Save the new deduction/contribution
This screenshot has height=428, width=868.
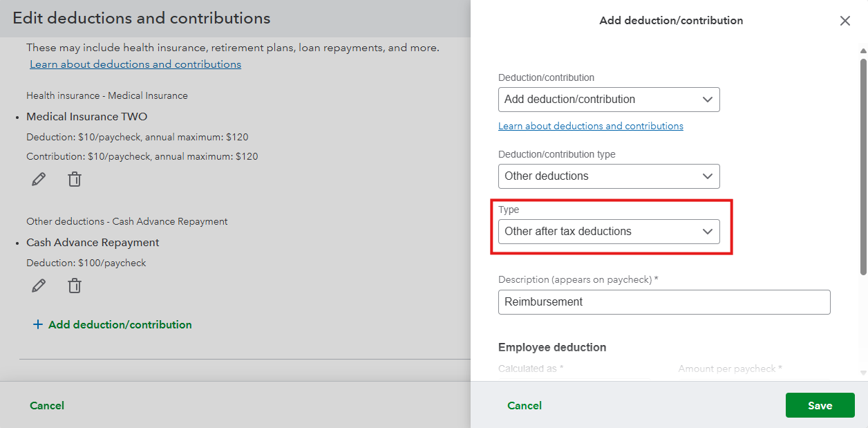click(820, 405)
